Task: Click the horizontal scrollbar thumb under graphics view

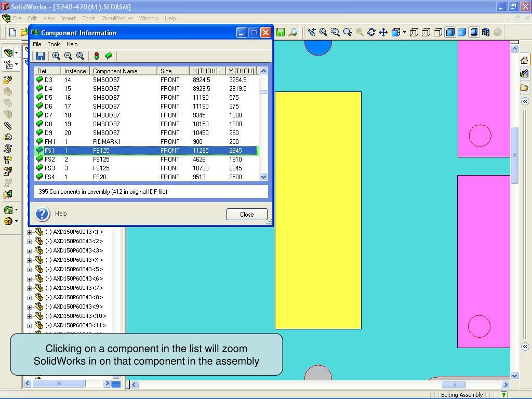Action: pos(454,385)
